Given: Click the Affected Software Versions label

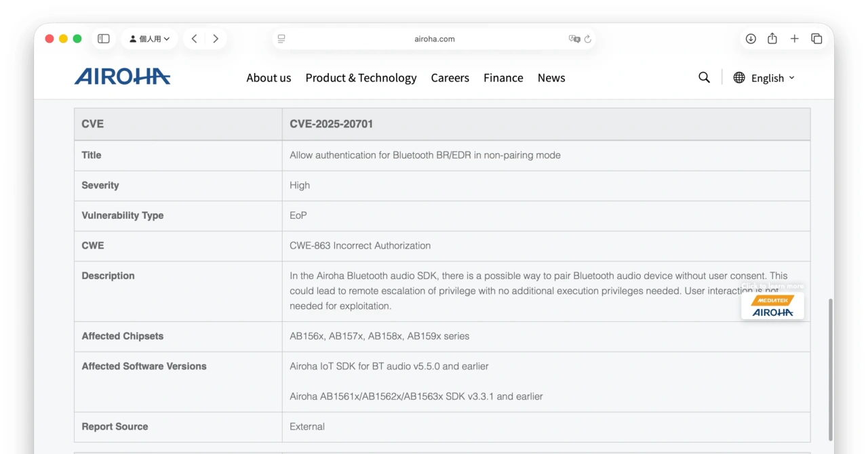Looking at the screenshot, I should tap(144, 366).
